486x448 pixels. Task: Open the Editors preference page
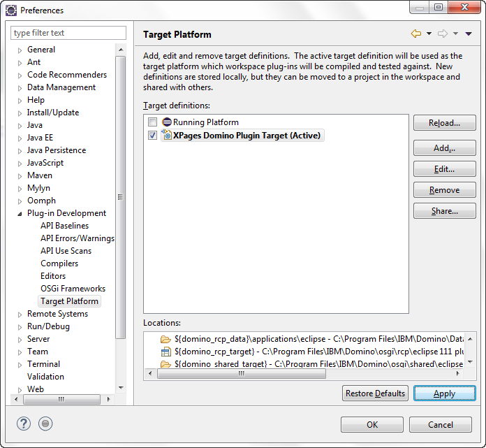(53, 276)
